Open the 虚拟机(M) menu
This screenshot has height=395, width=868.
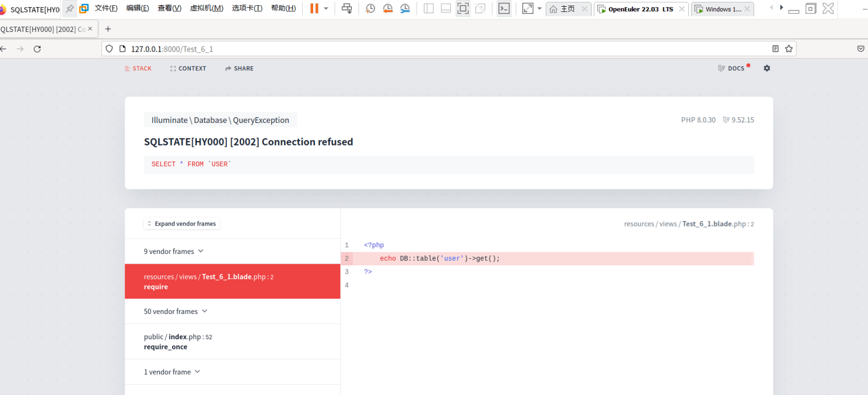(x=207, y=8)
